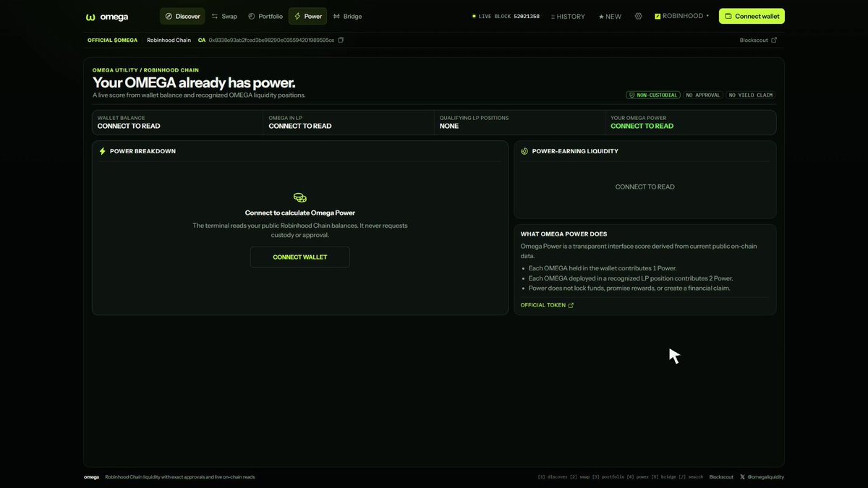Click the green Connect wallet button

752,16
